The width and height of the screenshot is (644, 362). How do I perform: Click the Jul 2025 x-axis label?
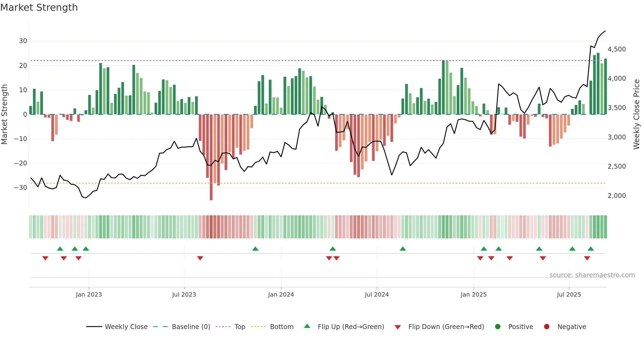tap(569, 294)
